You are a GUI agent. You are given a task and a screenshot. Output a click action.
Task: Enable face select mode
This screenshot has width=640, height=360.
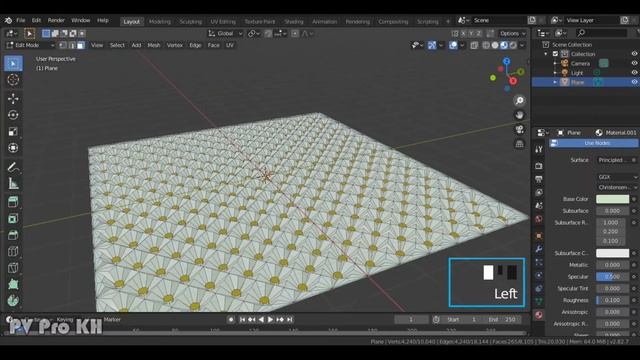[x=81, y=45]
